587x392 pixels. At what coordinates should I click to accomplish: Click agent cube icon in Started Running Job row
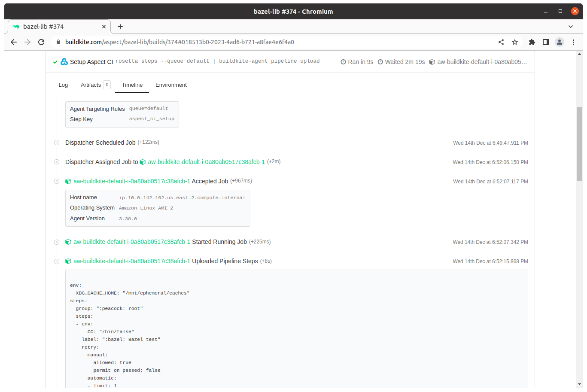68,242
